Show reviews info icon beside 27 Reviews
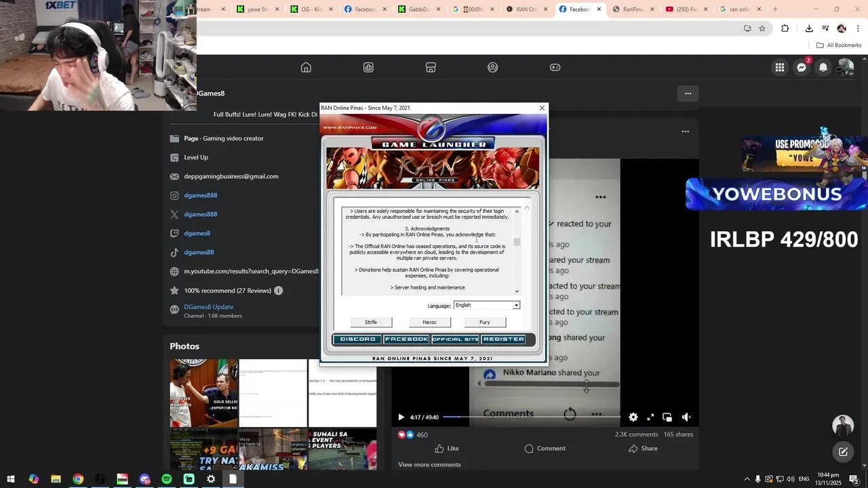Image resolution: width=868 pixels, height=488 pixels. (278, 290)
